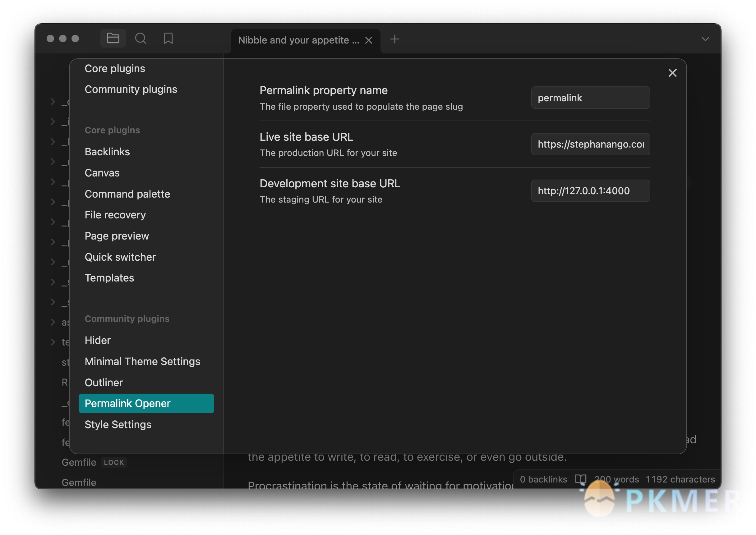Viewport: 756px width, 535px height.
Task: Click on Backlinks core plugin item
Action: [107, 151]
